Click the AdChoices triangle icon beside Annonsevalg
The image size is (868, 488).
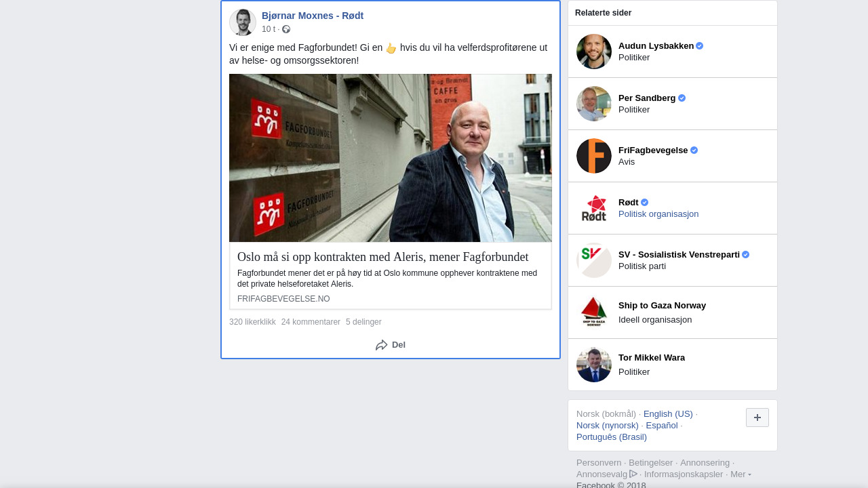(x=633, y=474)
